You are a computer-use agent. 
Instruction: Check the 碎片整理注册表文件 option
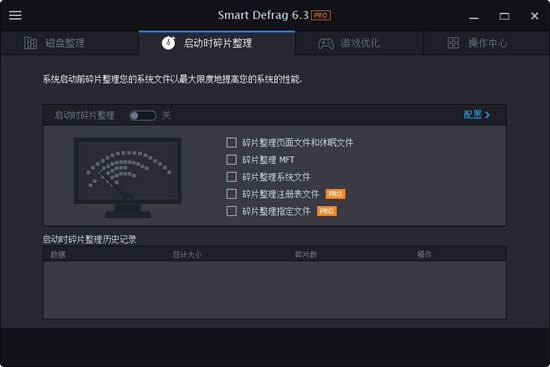[x=232, y=194]
